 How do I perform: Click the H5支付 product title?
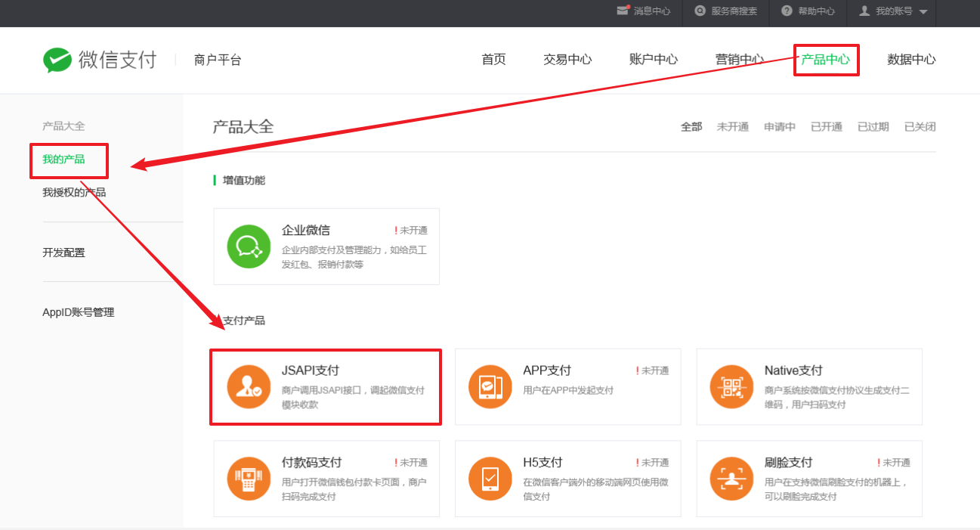(543, 463)
